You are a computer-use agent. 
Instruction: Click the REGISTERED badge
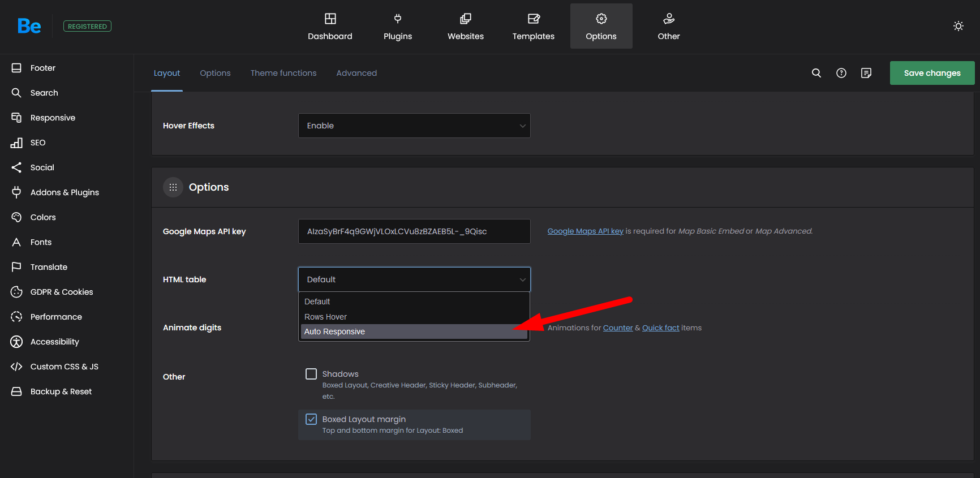click(x=87, y=26)
